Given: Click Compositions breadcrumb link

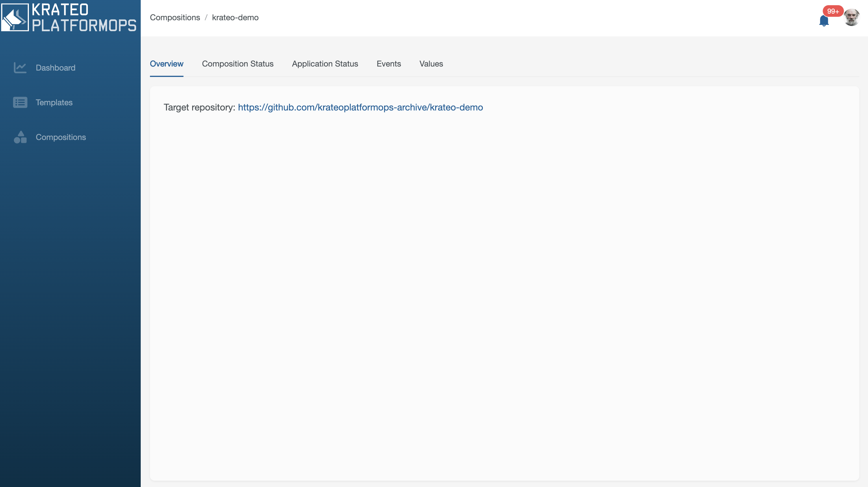Looking at the screenshot, I should [175, 18].
